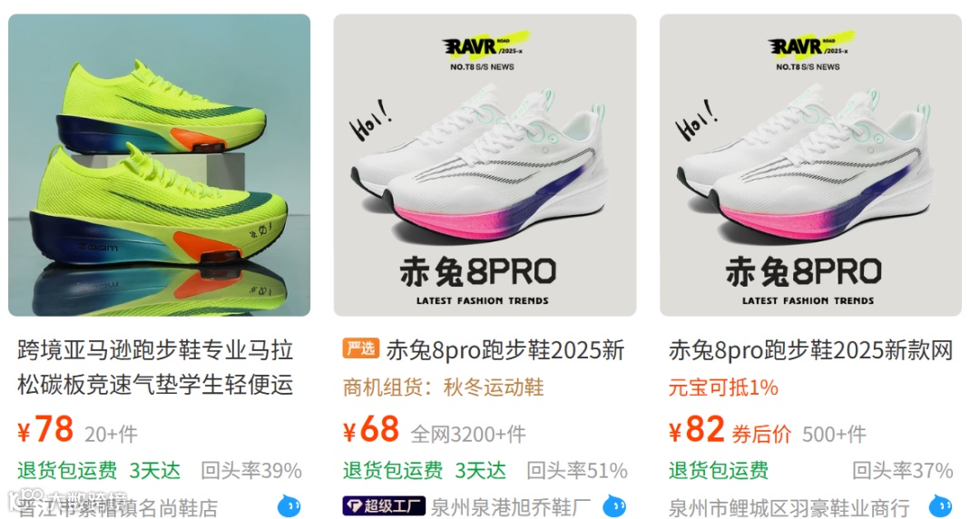Click 商机组货：秋冬运动鞋 link

[x=443, y=387]
